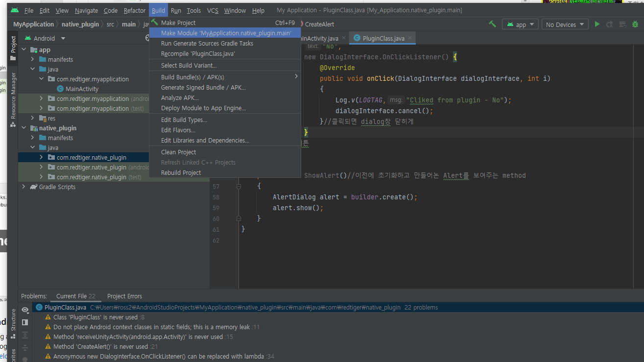
Task: Toggle the preview pane icon in Problems panel
Action: tap(25, 322)
